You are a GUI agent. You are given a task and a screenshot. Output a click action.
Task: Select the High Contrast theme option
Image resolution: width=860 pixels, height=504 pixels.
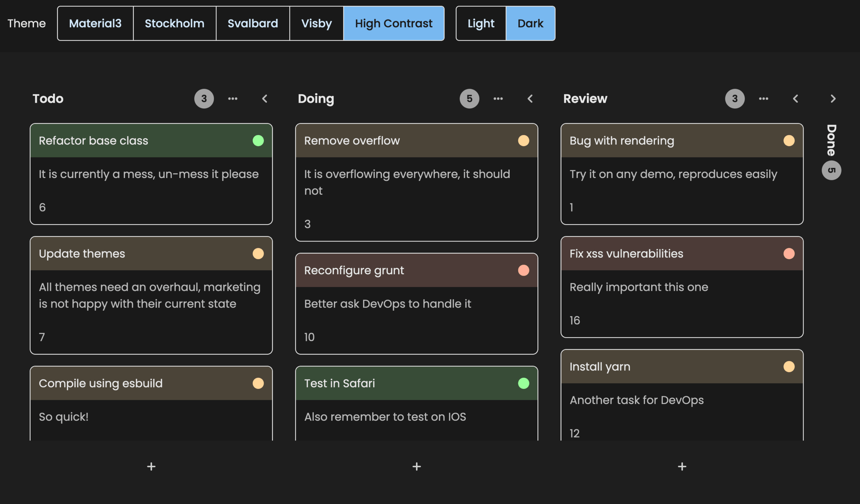click(393, 23)
